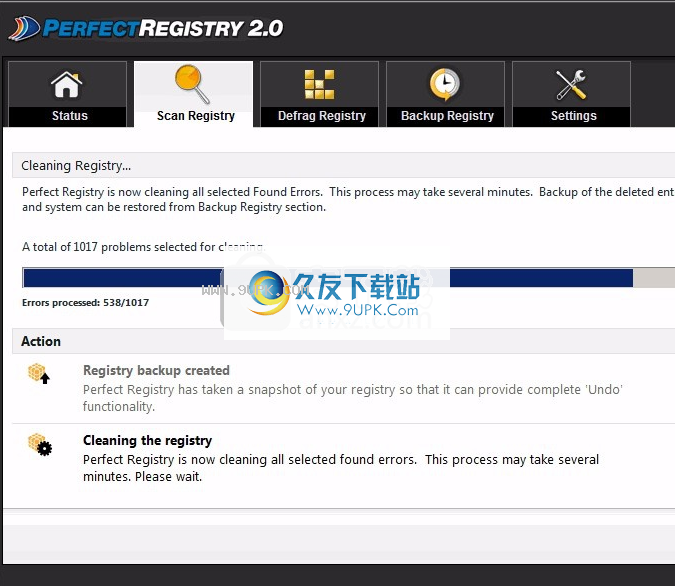Click the 'Please wait' cleaning description

pyautogui.click(x=341, y=468)
